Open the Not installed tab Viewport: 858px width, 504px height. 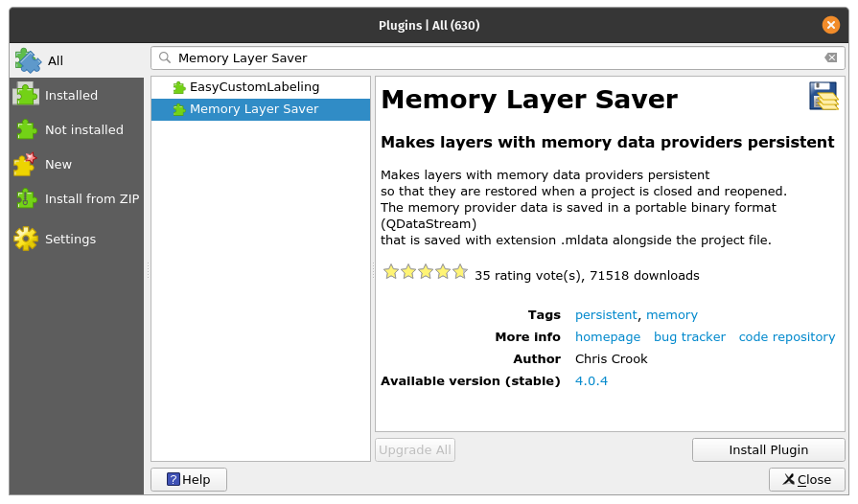click(77, 129)
